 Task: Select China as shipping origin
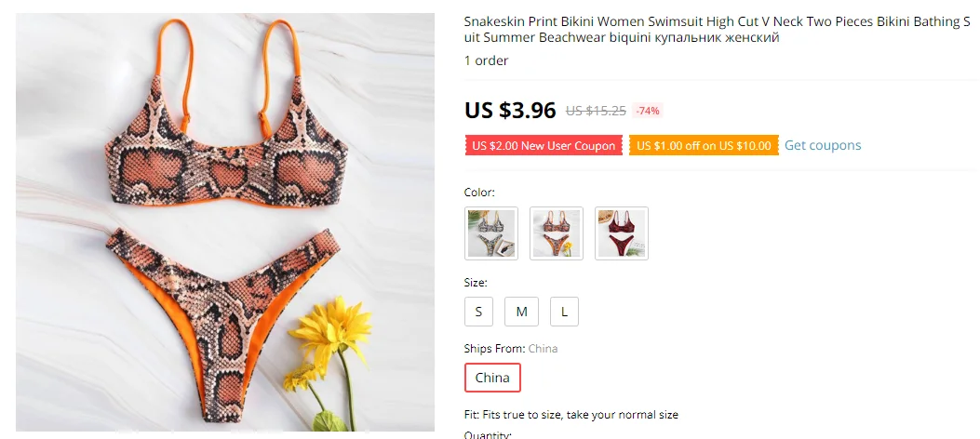[492, 378]
